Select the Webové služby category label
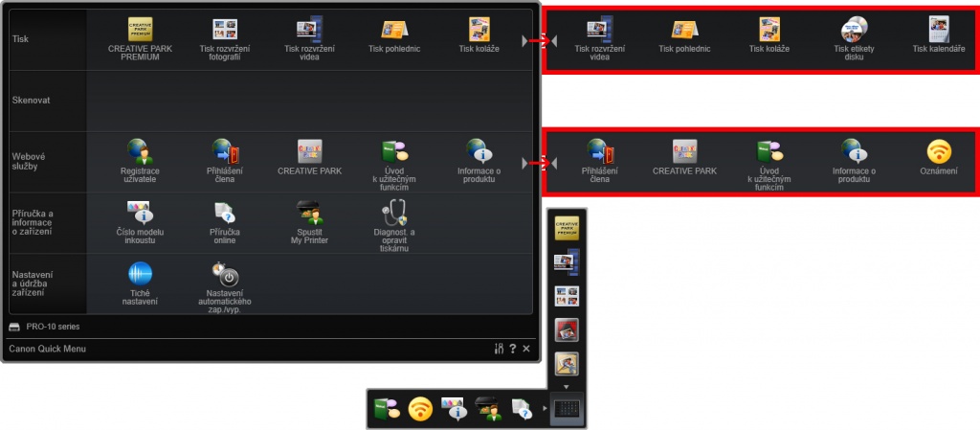This screenshot has height=430, width=980. click(29, 161)
